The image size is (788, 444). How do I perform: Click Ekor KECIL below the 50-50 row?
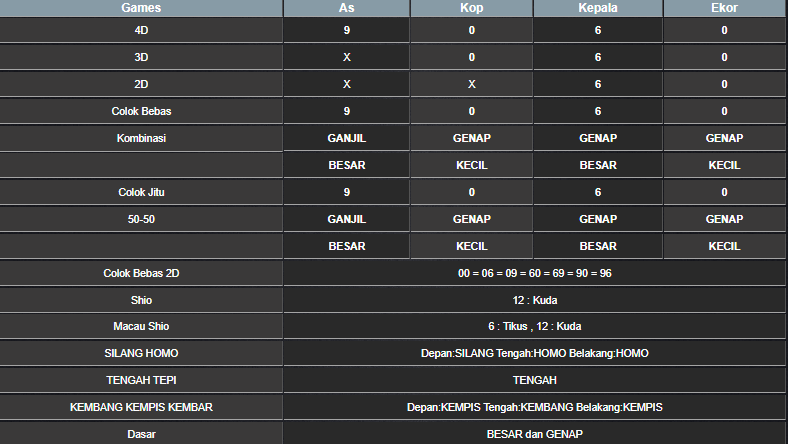pyautogui.click(x=725, y=246)
